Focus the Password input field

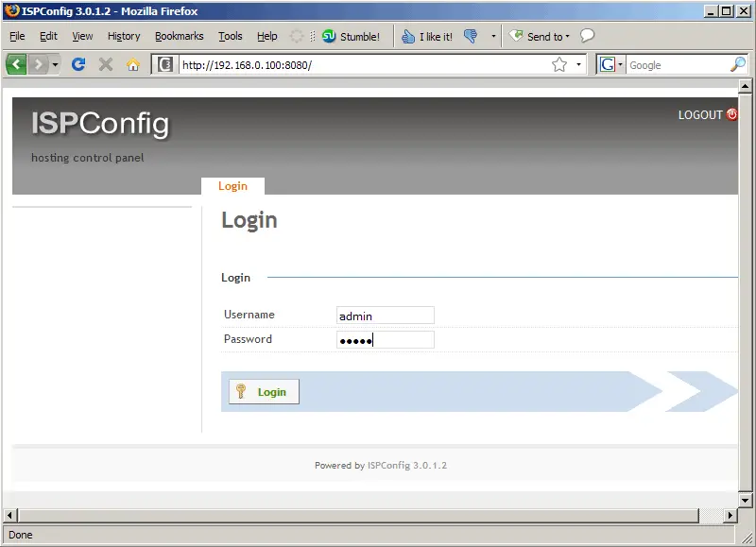pos(386,340)
